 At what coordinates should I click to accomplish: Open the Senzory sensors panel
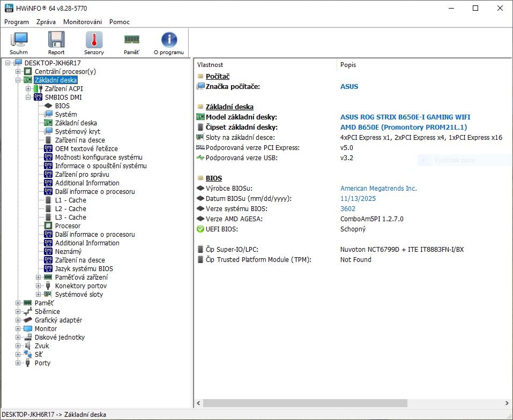click(x=94, y=42)
